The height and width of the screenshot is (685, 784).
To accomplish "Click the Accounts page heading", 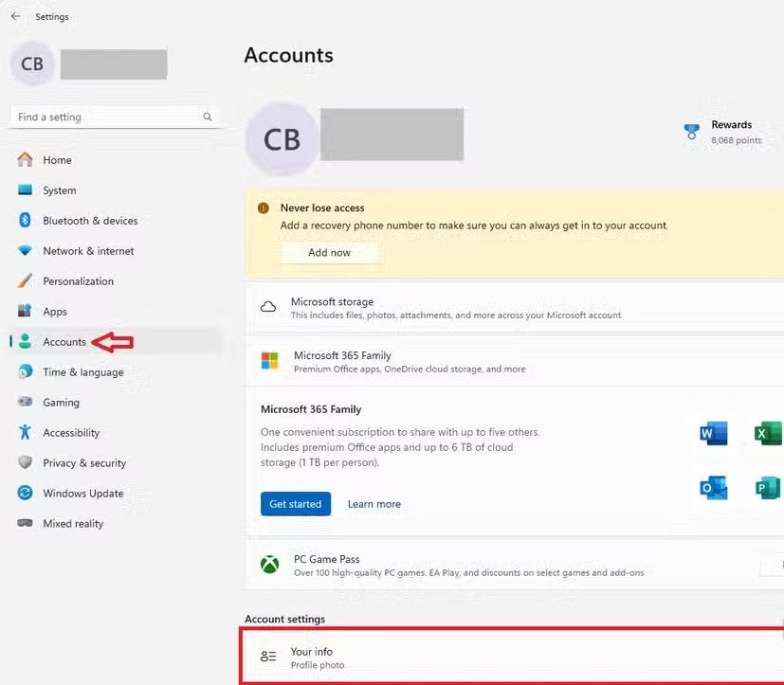I will [288, 55].
